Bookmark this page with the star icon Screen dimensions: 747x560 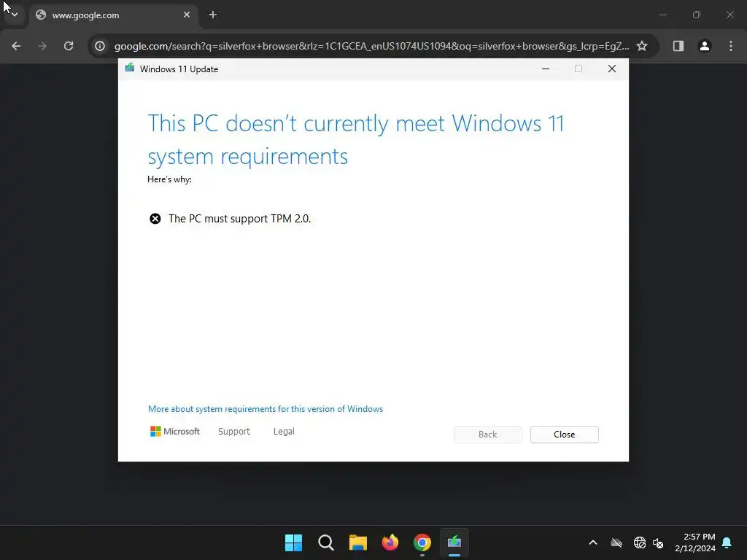[x=642, y=46]
